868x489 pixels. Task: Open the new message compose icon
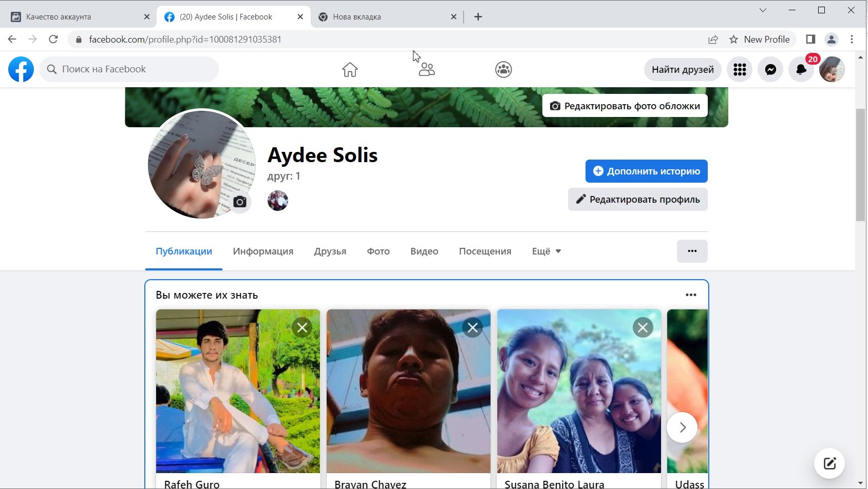pos(829,463)
